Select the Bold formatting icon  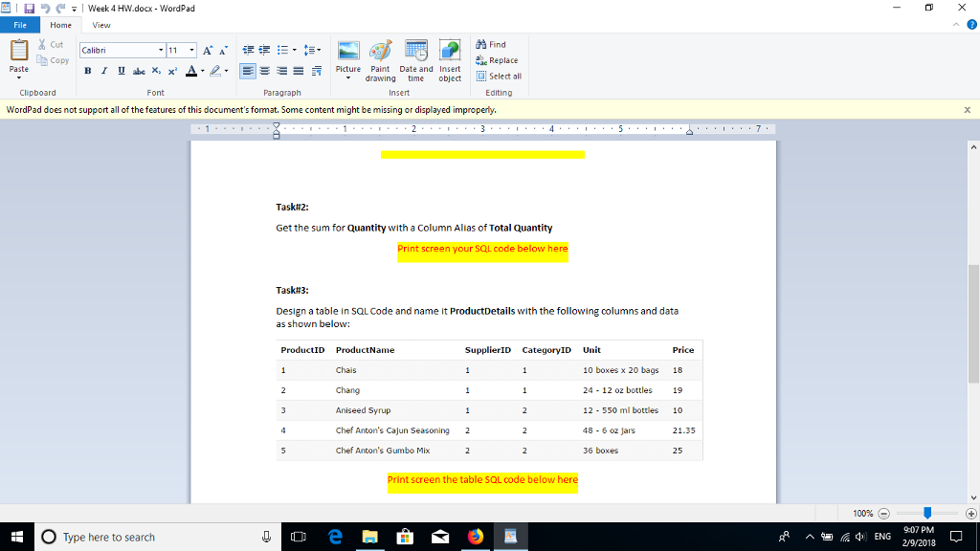pyautogui.click(x=87, y=71)
